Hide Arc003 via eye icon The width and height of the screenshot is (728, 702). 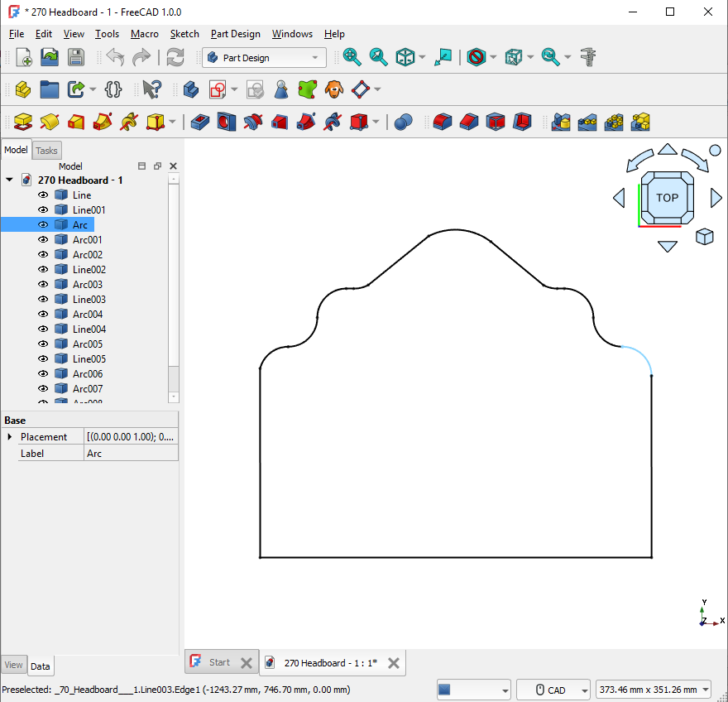[43, 284]
